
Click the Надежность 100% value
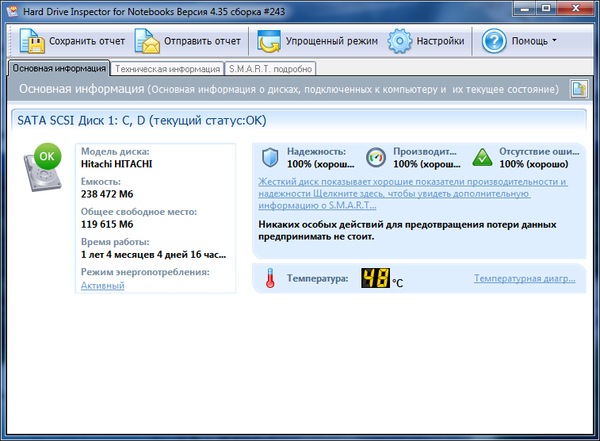pos(321,164)
